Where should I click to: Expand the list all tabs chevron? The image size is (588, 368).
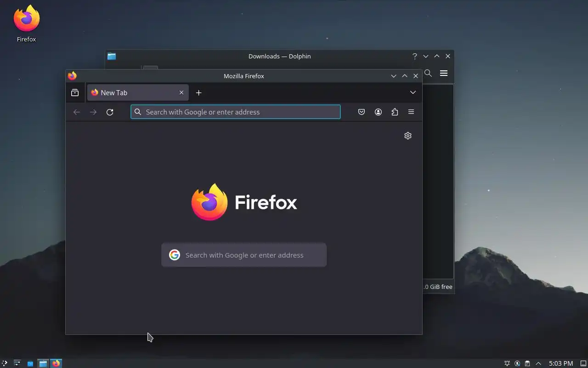click(x=413, y=92)
